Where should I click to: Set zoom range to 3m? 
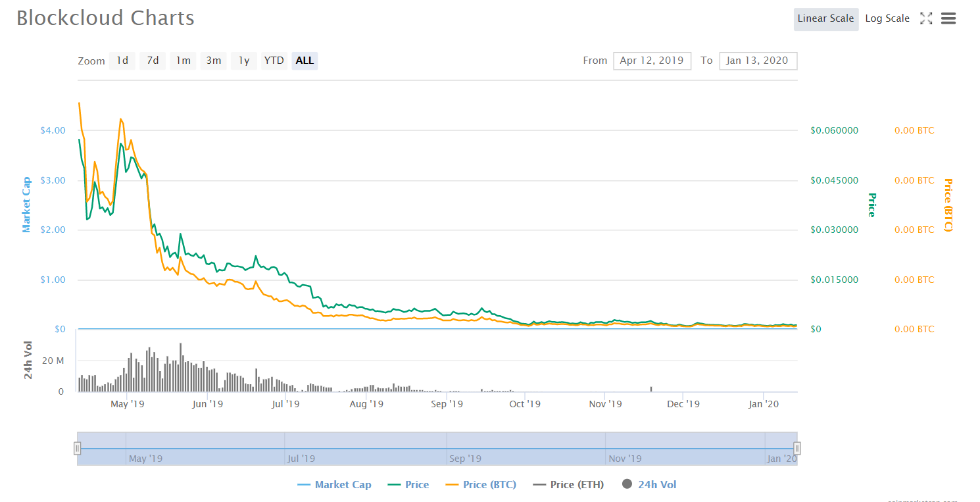[214, 61]
